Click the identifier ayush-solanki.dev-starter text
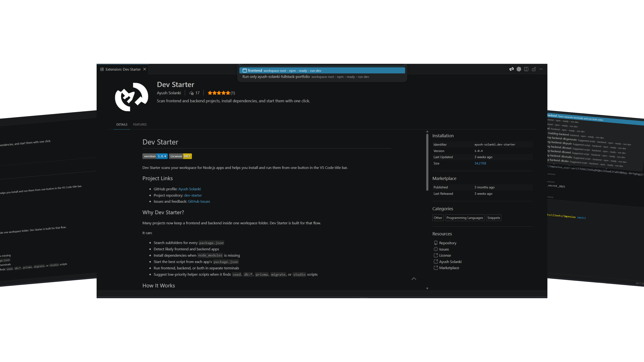The image size is (644, 362). pyautogui.click(x=494, y=145)
